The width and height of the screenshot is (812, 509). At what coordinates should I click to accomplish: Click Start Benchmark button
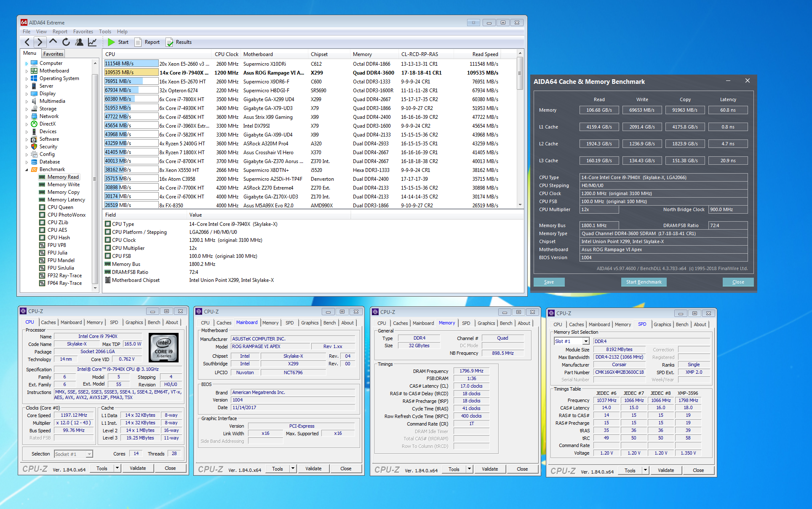tap(644, 282)
